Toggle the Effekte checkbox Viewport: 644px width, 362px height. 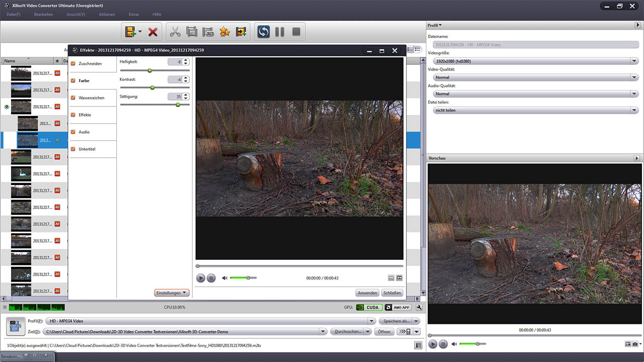[73, 115]
